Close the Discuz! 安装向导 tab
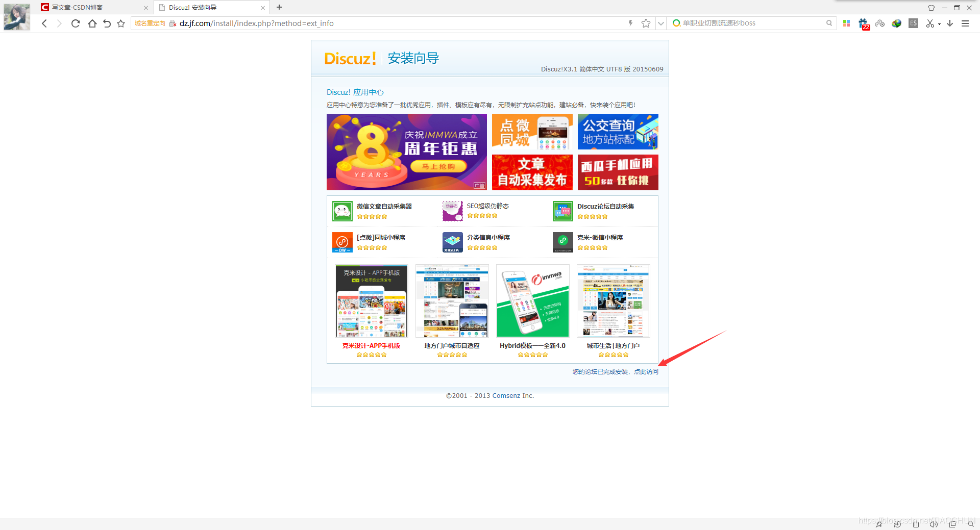This screenshot has height=530, width=980. [263, 8]
